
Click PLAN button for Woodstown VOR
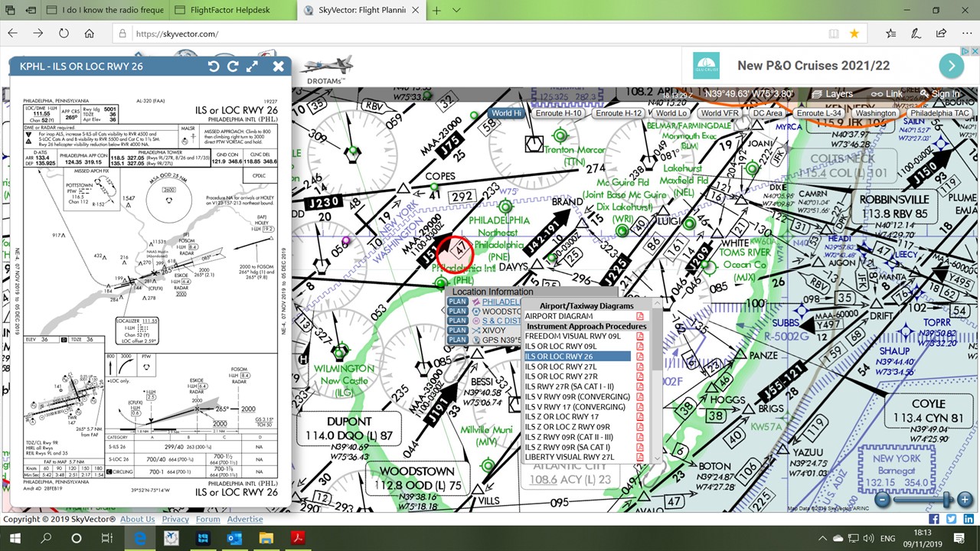coord(458,311)
